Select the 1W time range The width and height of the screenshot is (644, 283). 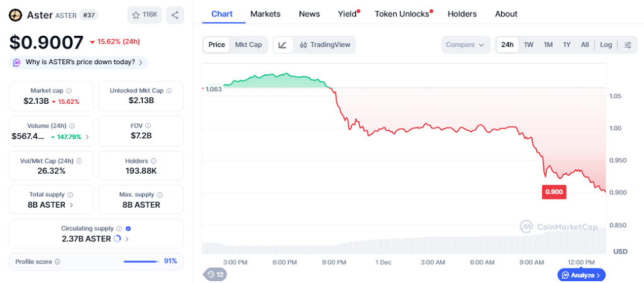pos(528,45)
